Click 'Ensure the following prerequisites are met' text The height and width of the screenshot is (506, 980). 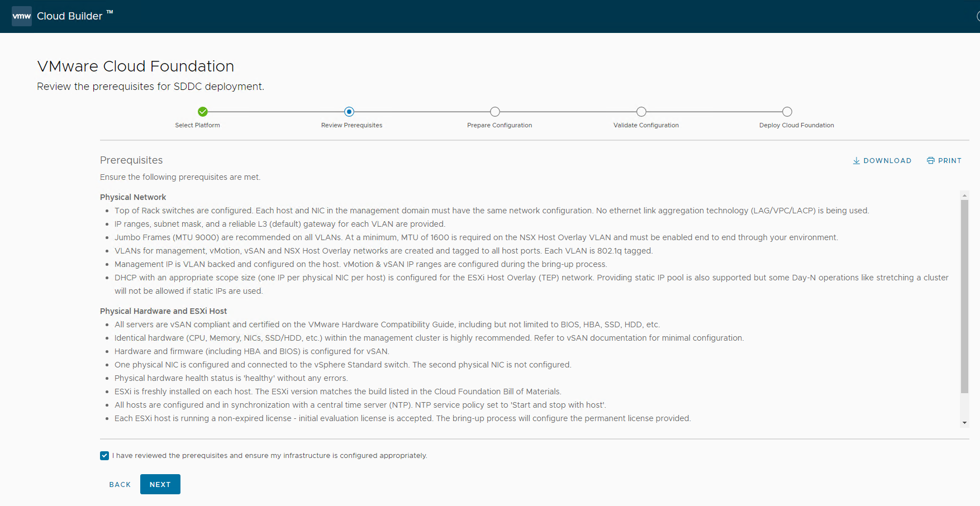[180, 177]
